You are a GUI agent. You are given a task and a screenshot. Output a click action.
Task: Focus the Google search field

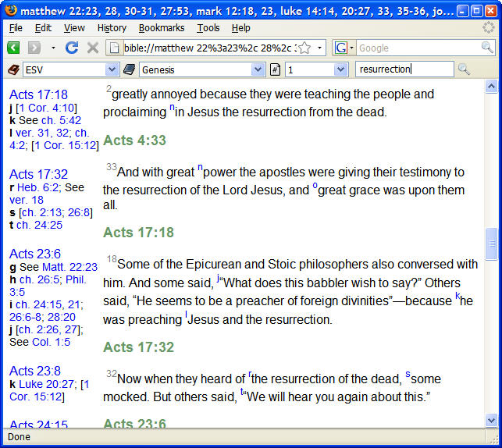(418, 48)
